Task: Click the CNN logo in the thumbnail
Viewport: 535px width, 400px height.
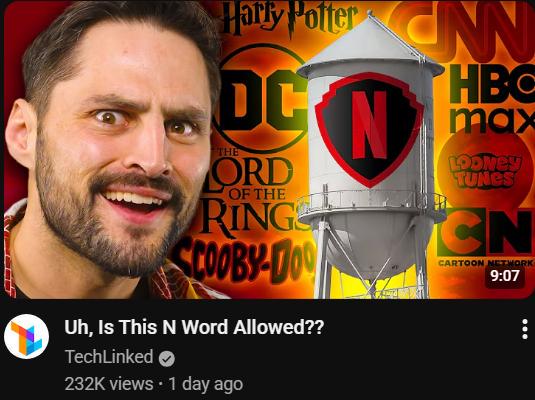Action: [x=461, y=31]
